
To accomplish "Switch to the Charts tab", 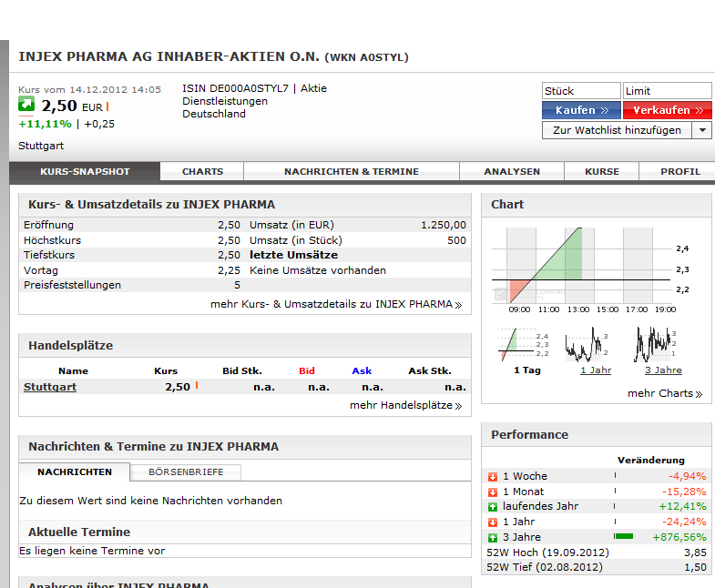I will (x=202, y=171).
